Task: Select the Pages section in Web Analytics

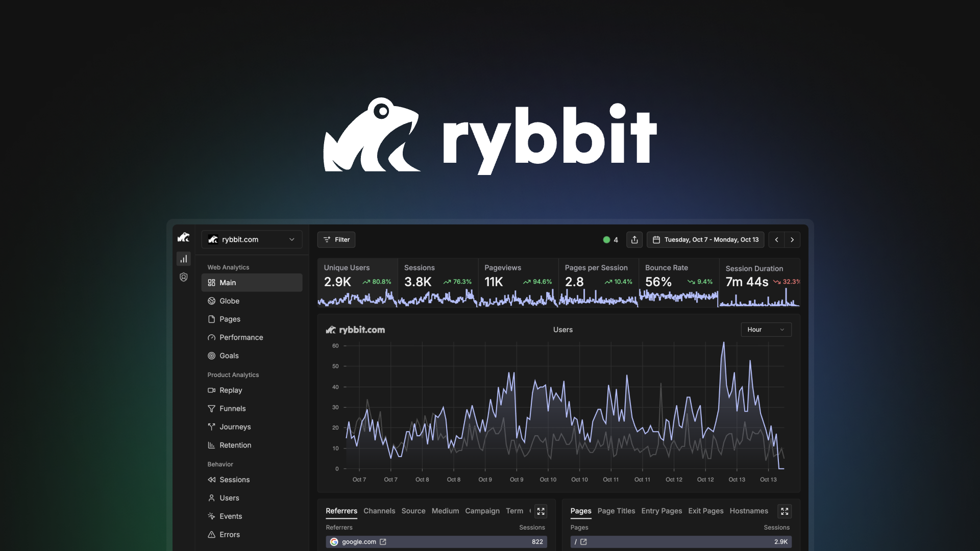Action: coord(230,319)
